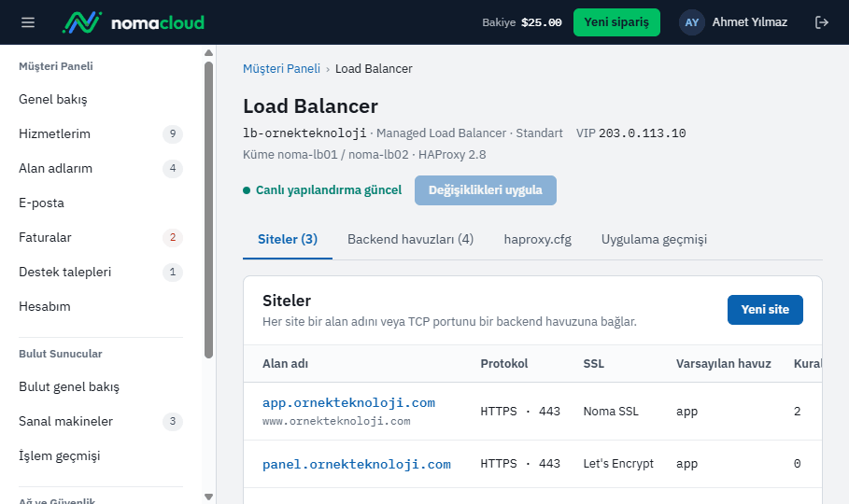Click the Değişiklikleri uygula button
Viewport: 849px width, 504px height.
click(x=485, y=190)
